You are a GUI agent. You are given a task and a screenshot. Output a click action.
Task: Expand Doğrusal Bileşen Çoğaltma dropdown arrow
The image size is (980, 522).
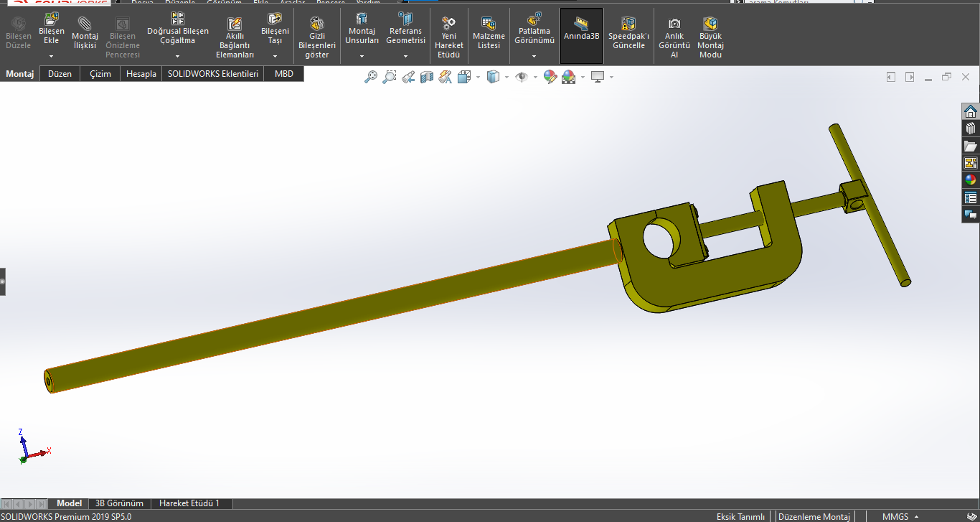coord(178,55)
